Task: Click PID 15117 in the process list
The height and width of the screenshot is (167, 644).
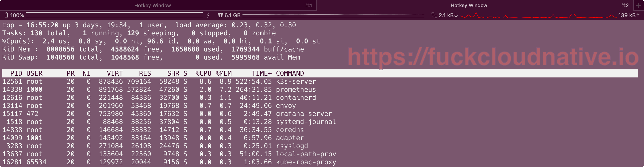Action: 12,114
